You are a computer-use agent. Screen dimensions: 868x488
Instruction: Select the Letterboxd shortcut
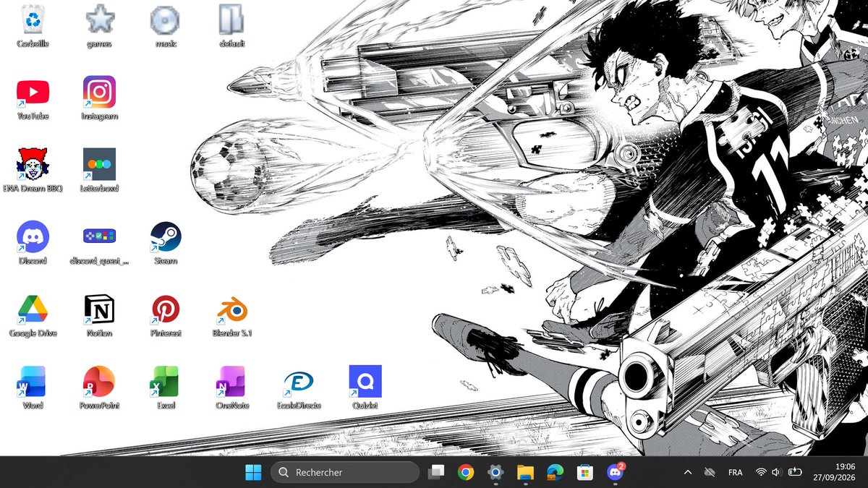click(x=99, y=171)
